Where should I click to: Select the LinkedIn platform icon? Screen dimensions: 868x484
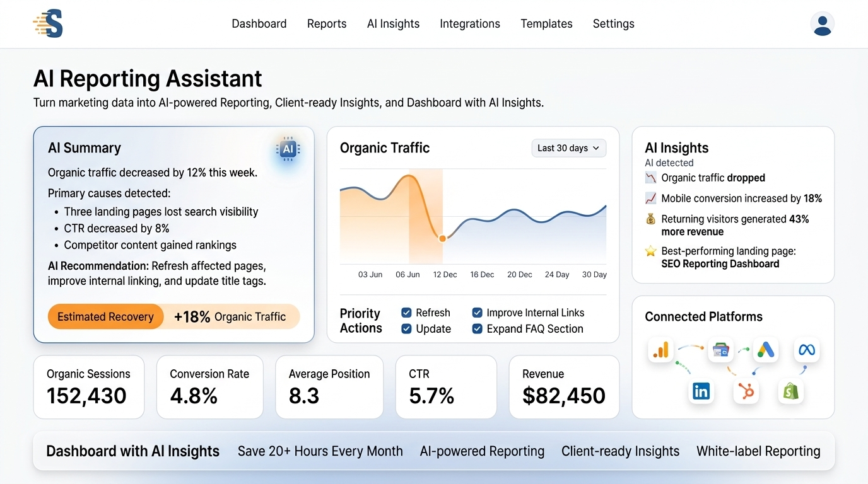coord(701,391)
